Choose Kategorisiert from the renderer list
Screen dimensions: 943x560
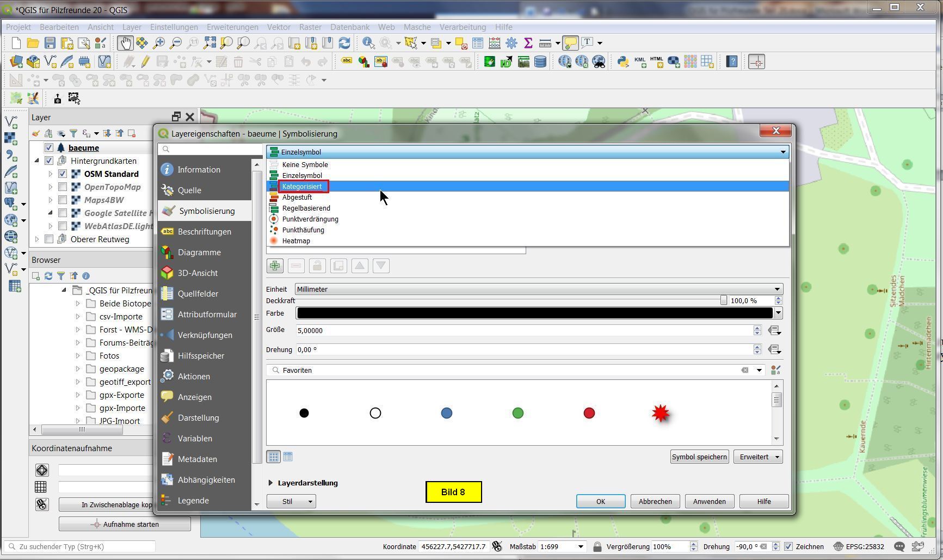click(302, 187)
